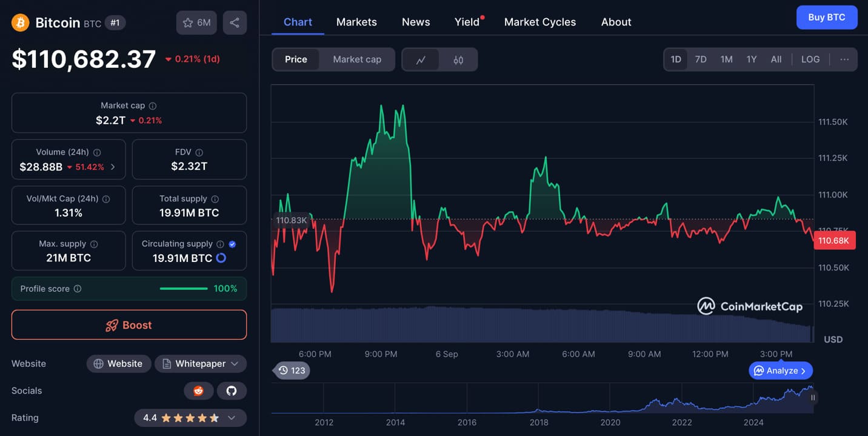
Task: Expand the 4.4 star rating dropdown
Action: point(190,418)
